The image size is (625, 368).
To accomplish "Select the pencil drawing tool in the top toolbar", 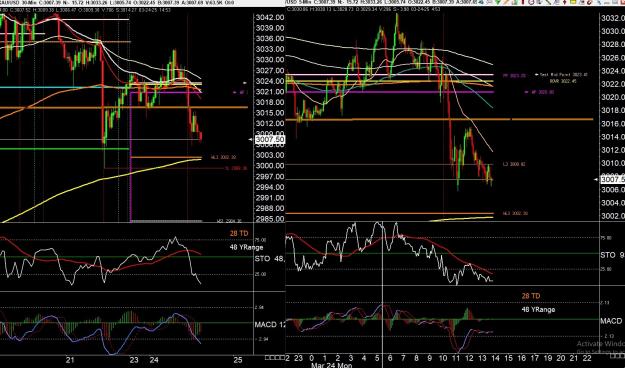I will tap(506, 2).
